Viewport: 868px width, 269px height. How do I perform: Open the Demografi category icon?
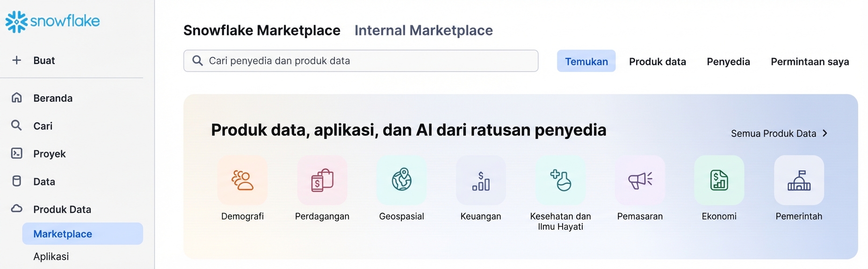(242, 180)
